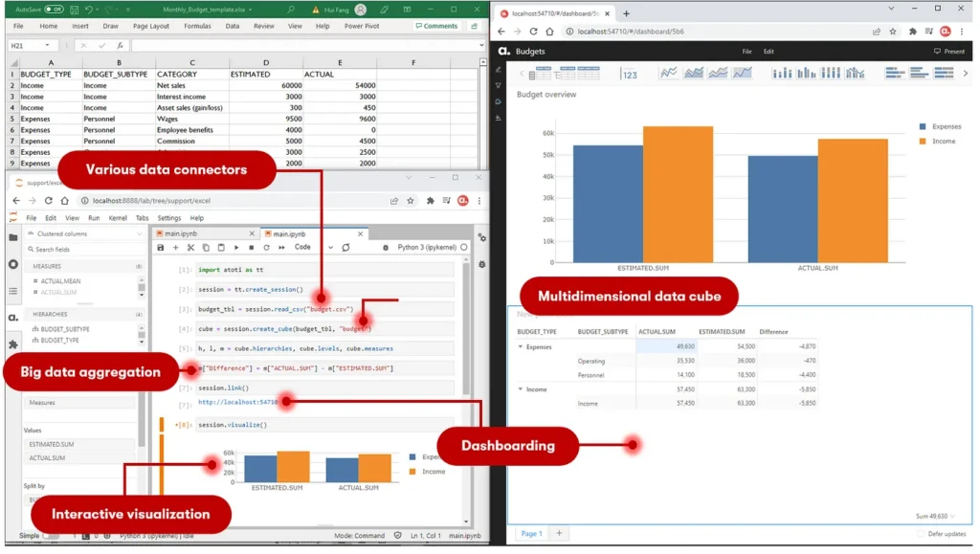The width and height of the screenshot is (980, 554).
Task: Restart and run all cells with fast-forward icon
Action: point(281,248)
